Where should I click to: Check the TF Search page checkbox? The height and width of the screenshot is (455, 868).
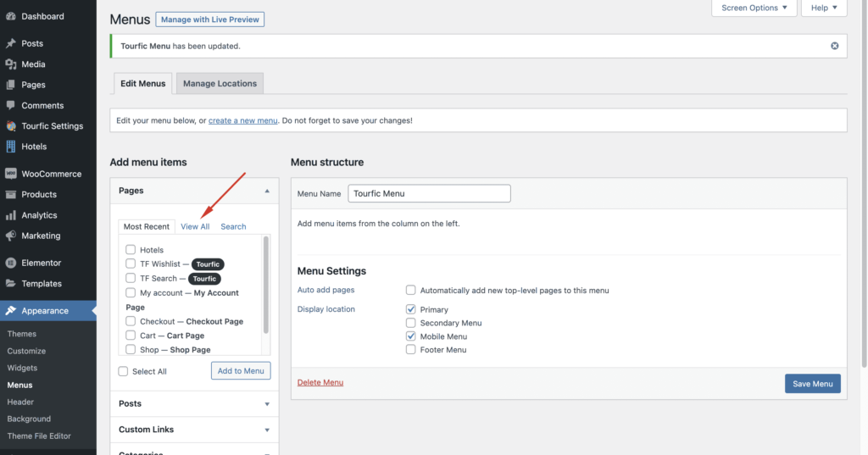coord(131,278)
